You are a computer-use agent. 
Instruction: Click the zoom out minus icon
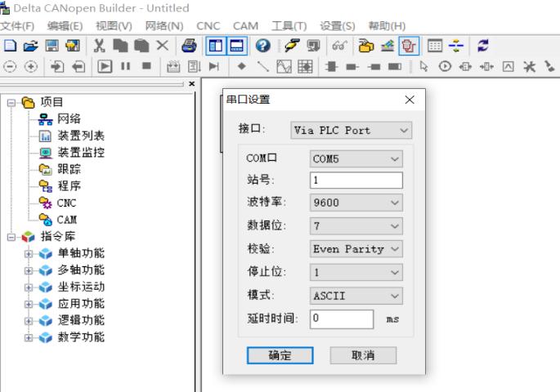coord(10,67)
